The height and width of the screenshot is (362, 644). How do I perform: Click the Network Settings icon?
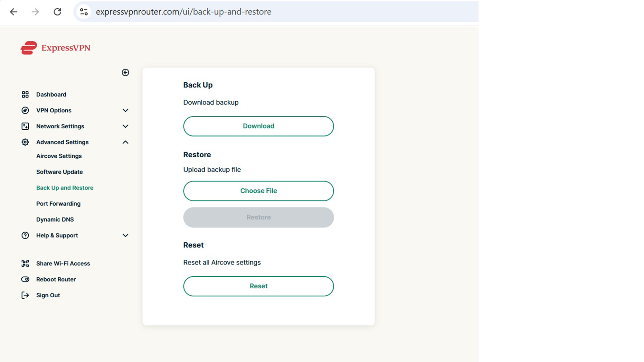pos(25,126)
